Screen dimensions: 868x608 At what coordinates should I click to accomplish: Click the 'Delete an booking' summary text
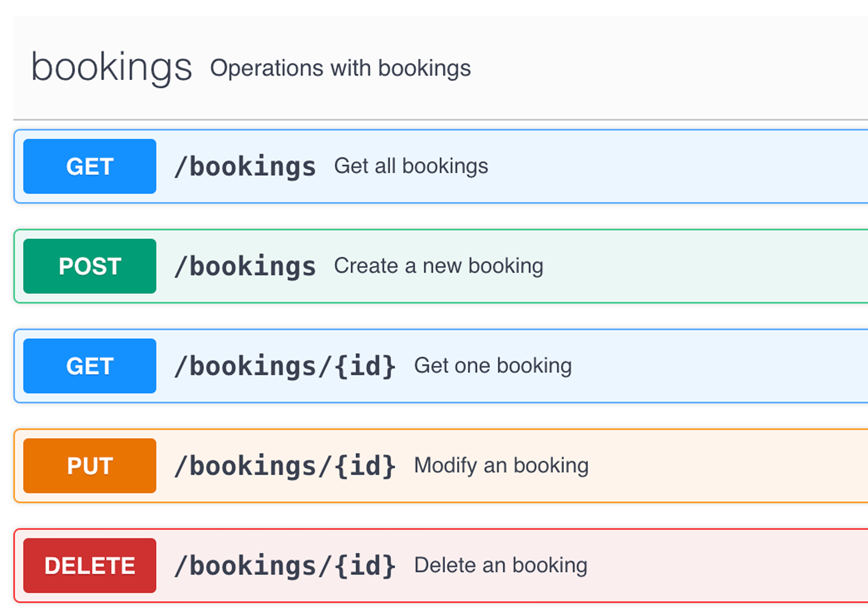tap(501, 565)
